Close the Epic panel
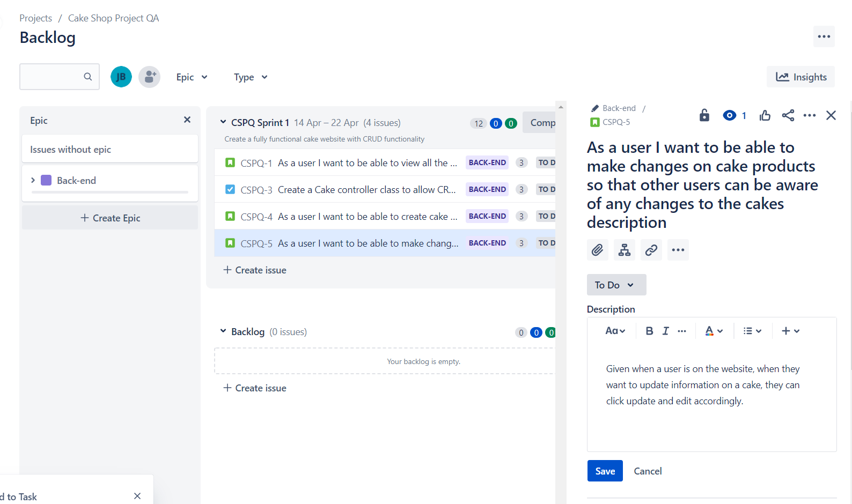The height and width of the screenshot is (504, 852). click(187, 120)
